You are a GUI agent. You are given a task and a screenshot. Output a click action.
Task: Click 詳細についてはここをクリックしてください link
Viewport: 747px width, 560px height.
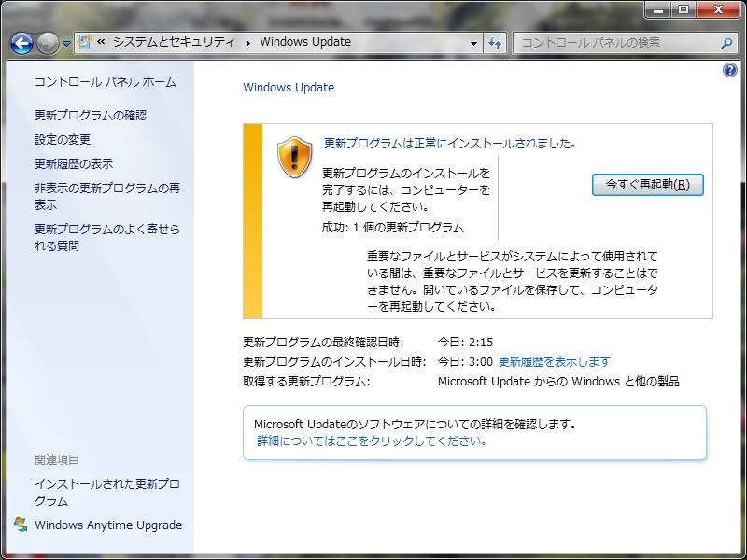372,441
